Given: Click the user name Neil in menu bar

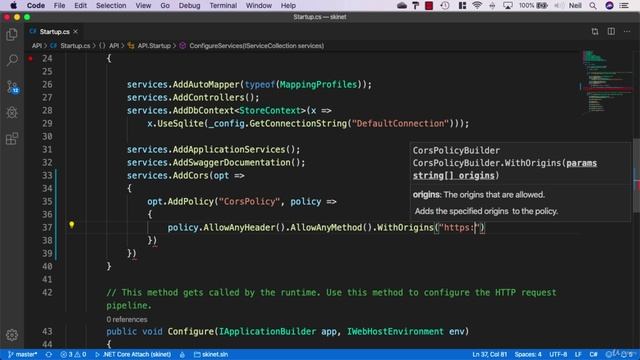Looking at the screenshot, I should click(575, 5).
